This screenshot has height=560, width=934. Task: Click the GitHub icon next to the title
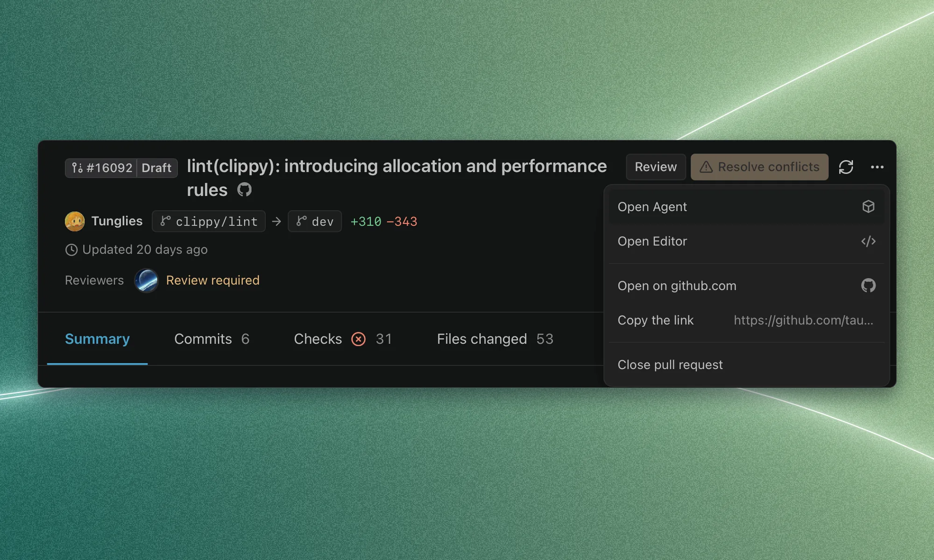tap(244, 189)
